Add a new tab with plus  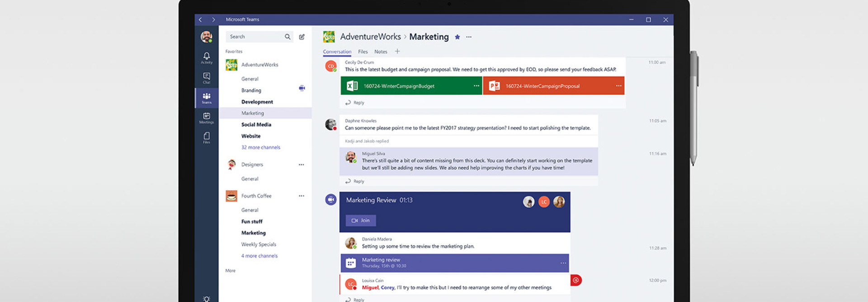397,51
